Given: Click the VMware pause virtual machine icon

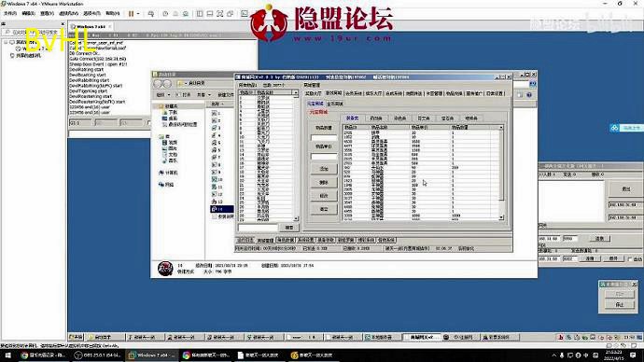Looking at the screenshot, I should pos(131,14).
